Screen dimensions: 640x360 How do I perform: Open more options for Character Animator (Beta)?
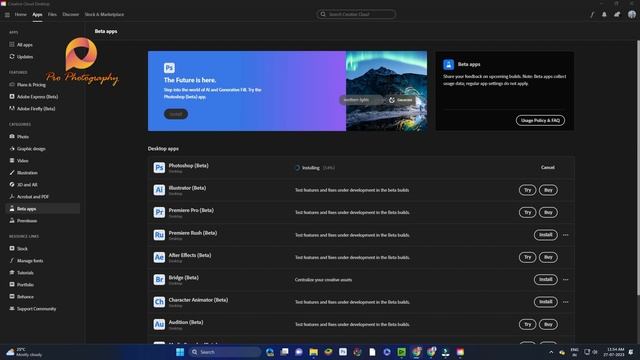(x=565, y=302)
